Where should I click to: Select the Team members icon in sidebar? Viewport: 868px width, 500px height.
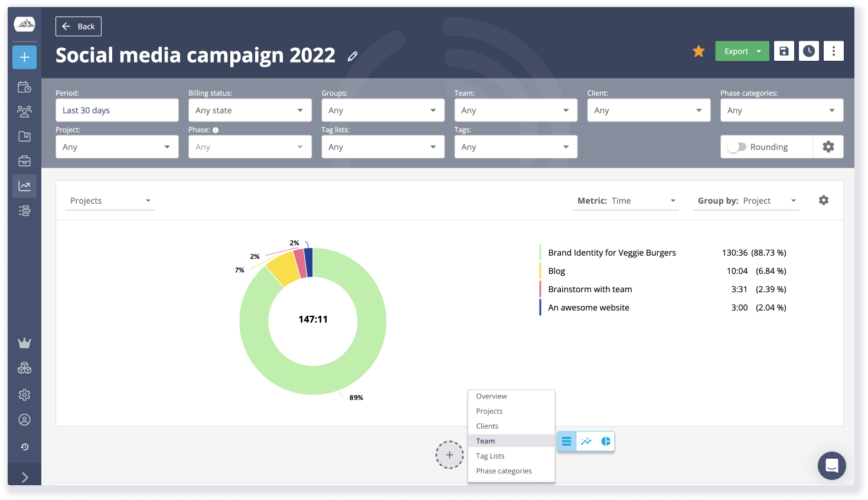(24, 111)
